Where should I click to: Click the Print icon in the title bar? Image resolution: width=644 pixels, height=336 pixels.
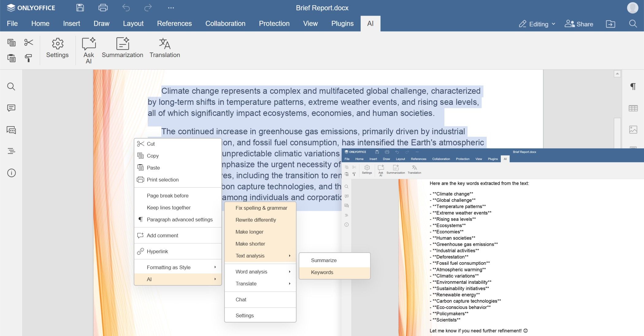103,8
